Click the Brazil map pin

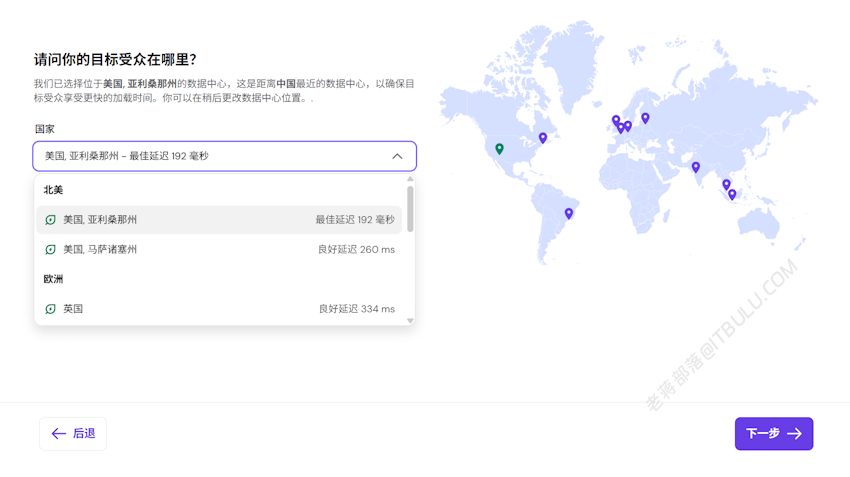pyautogui.click(x=569, y=213)
